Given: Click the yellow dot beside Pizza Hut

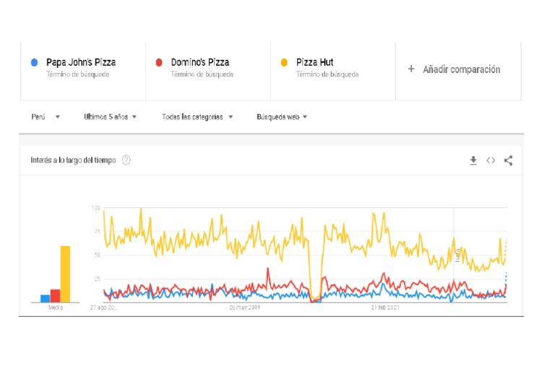Looking at the screenshot, I should 284,63.
